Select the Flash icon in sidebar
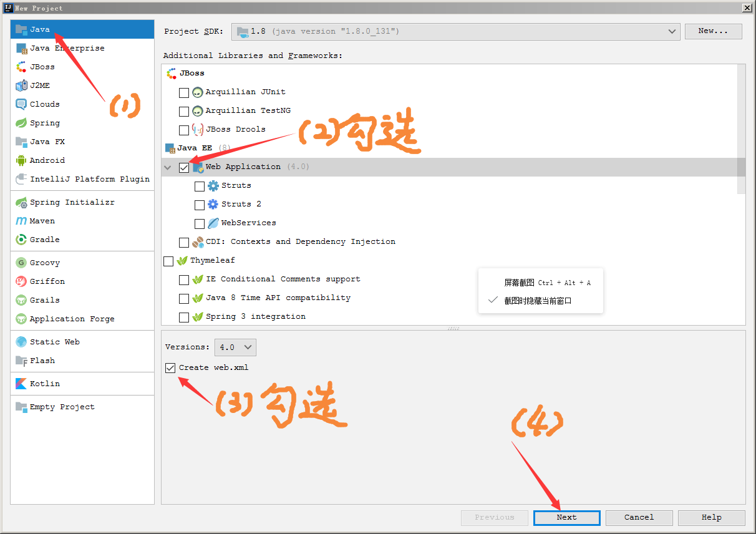This screenshot has height=534, width=756. pyautogui.click(x=21, y=361)
